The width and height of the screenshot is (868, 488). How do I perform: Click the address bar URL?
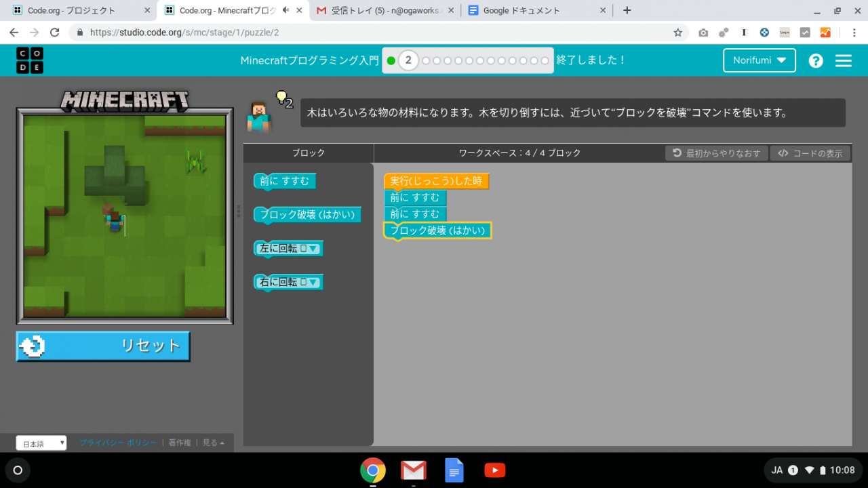point(184,33)
